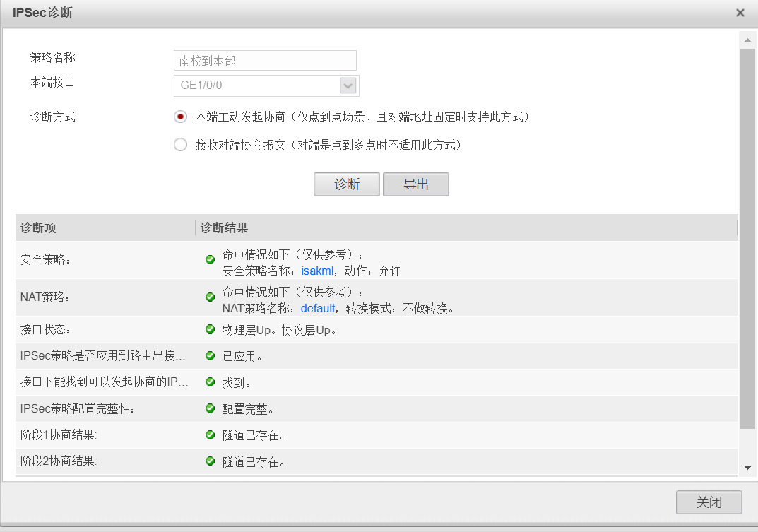Screen dimensions: 758x532
Task: Click the green check icon for 阶段1协商结果
Action: tap(210, 435)
